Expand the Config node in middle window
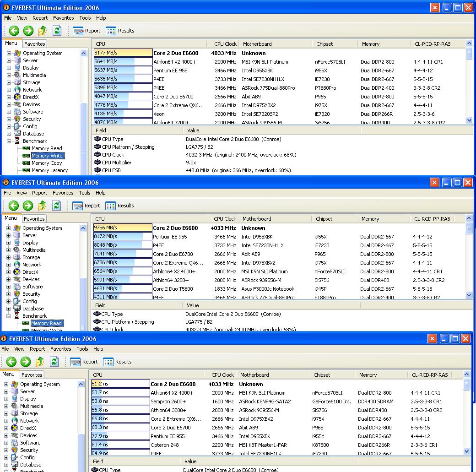Screen dimensions: 476x472 coord(9,301)
